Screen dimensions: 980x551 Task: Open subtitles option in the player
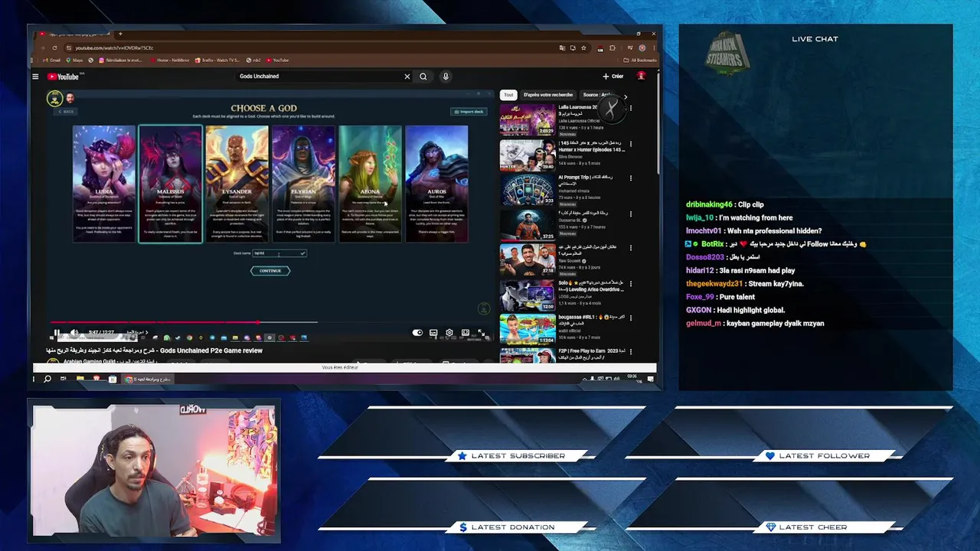coord(433,333)
